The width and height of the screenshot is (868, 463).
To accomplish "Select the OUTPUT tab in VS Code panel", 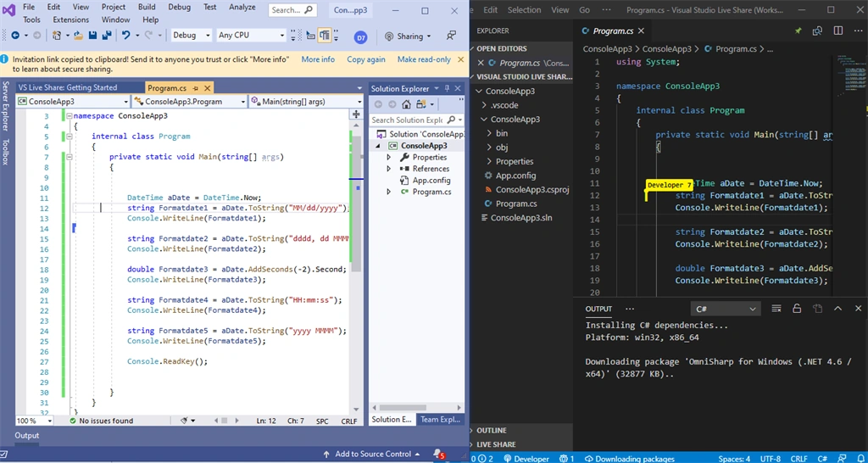I will point(598,309).
